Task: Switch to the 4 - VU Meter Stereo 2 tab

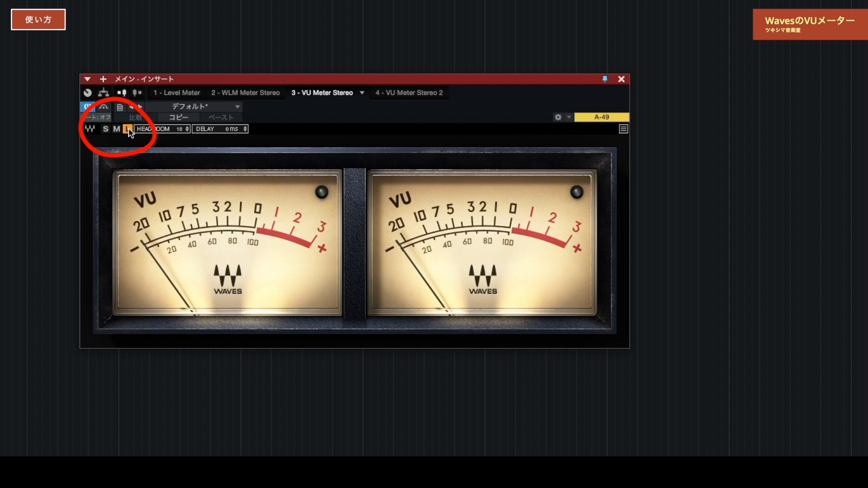Action: click(409, 93)
